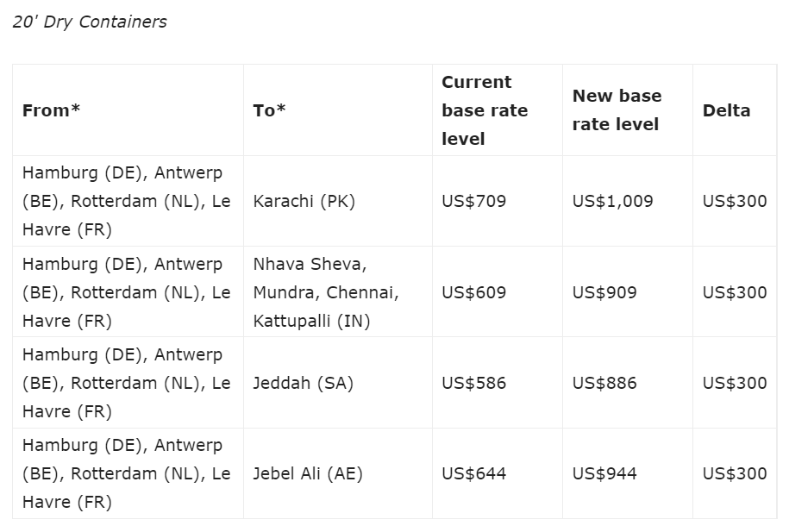Image resolution: width=789 pixels, height=532 pixels.
Task: Click the origin ports cell in Karachi row
Action: click(x=127, y=202)
